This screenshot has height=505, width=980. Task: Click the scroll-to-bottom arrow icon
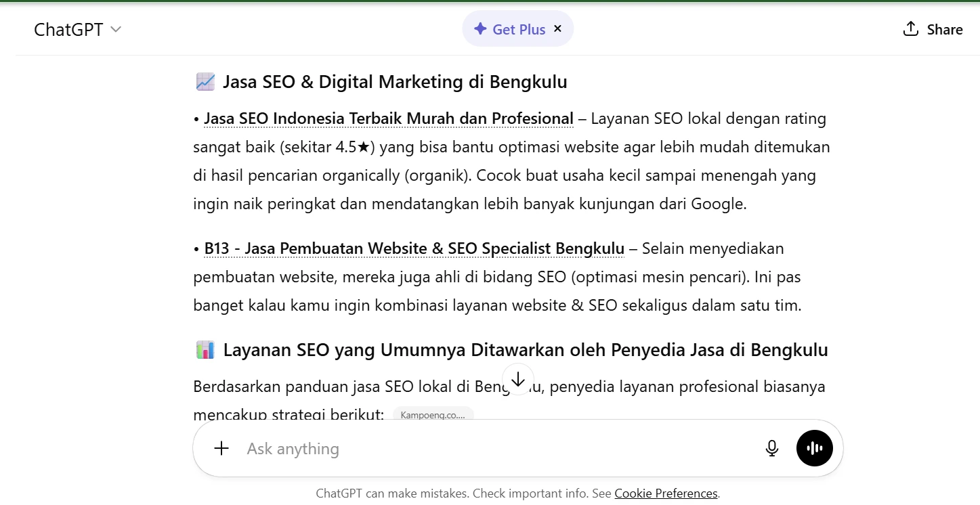coord(518,378)
